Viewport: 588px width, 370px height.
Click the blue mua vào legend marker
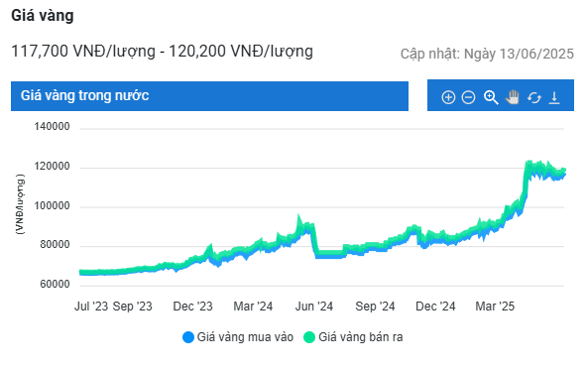tap(187, 337)
